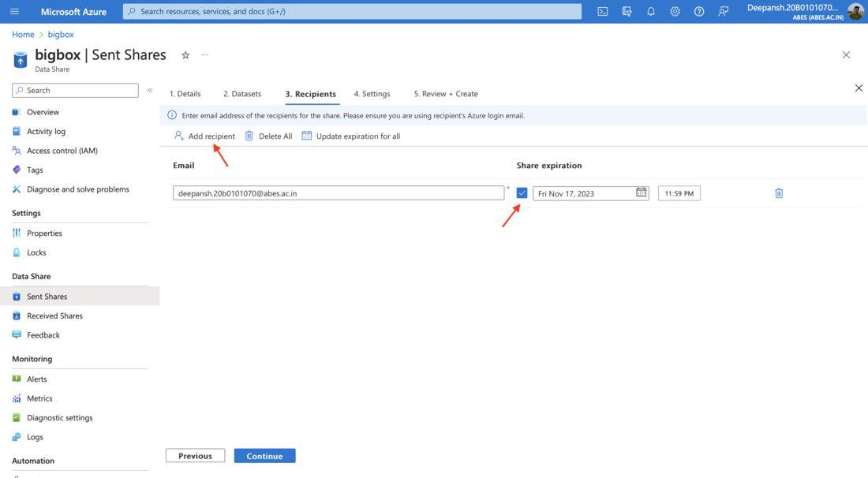The width and height of the screenshot is (868, 478).
Task: Switch to the 2. Datasets tab
Action: click(242, 94)
